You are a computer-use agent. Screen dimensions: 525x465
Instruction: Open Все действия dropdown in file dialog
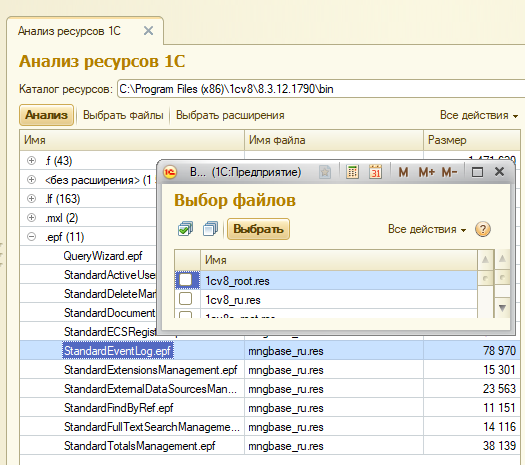coord(427,229)
